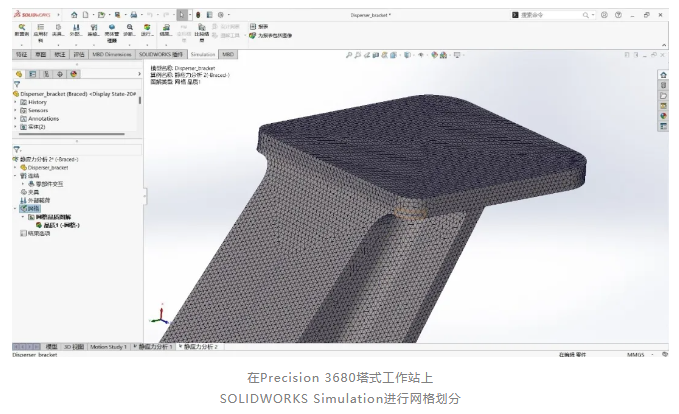Expand the manager pane right arrow
679x414 pixels.
139,74
